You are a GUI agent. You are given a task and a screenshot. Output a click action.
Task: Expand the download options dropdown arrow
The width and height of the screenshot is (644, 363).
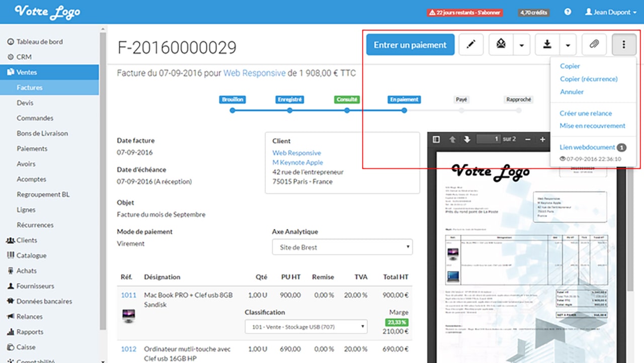point(568,45)
